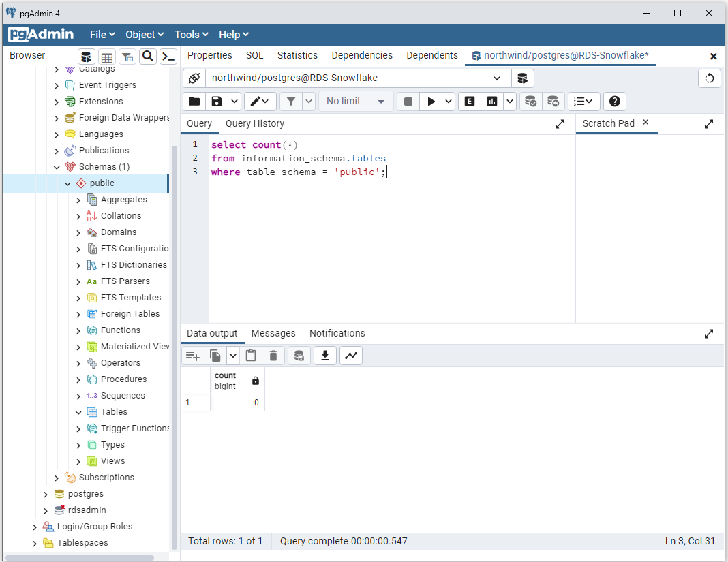Click the Rollback transaction icon
Screen dimensions: 728x562
coord(553,102)
